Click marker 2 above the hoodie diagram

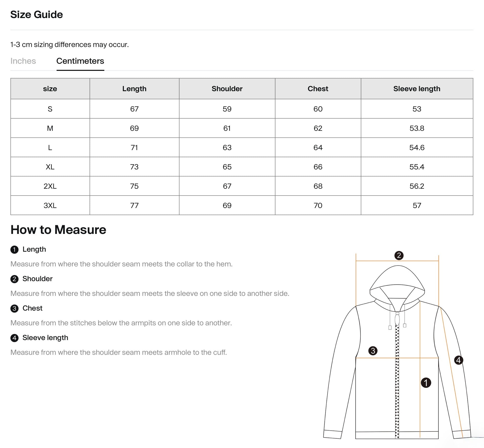399,255
